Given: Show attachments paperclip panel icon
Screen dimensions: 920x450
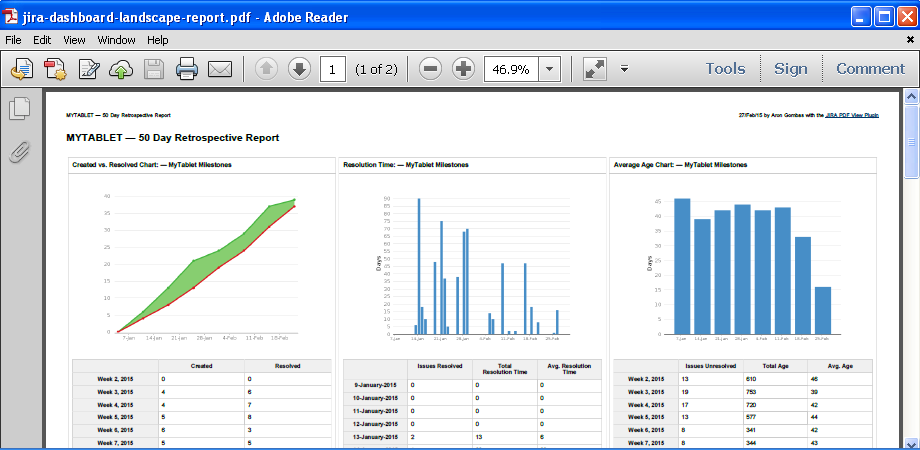Looking at the screenshot, I should (x=19, y=151).
